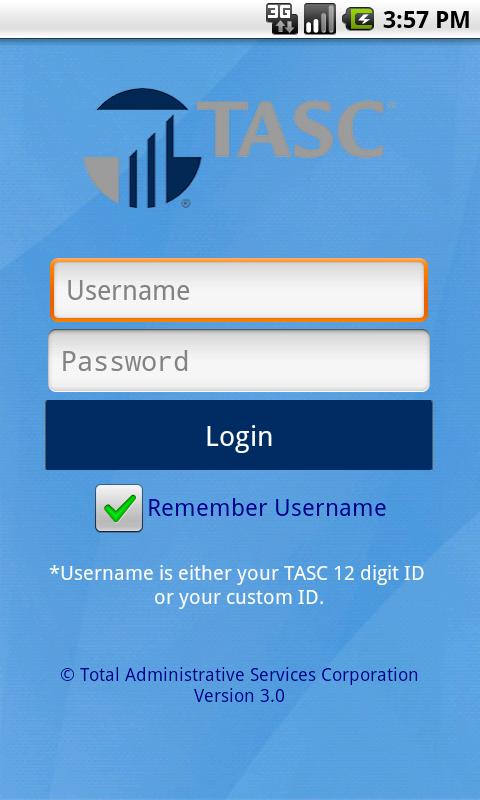This screenshot has width=480, height=800.
Task: Click the Remember Username label text
Action: (x=267, y=508)
